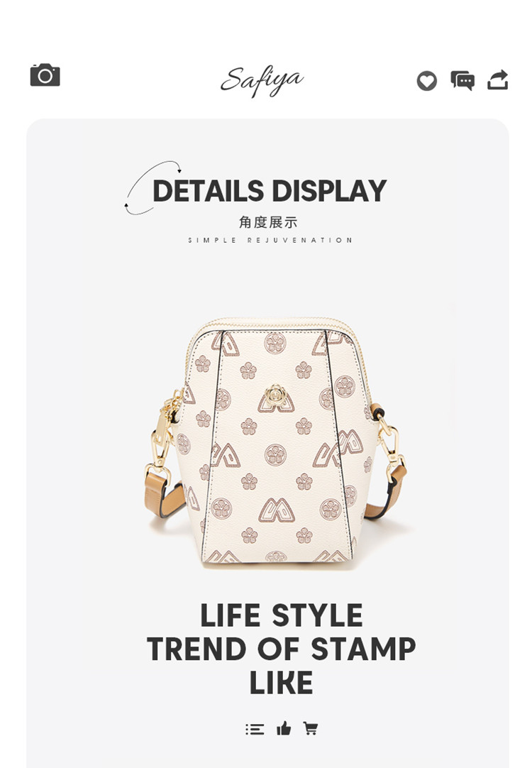The image size is (532, 768).
Task: Click the SIMPLE REJUVENATION tagline
Action: 270,240
